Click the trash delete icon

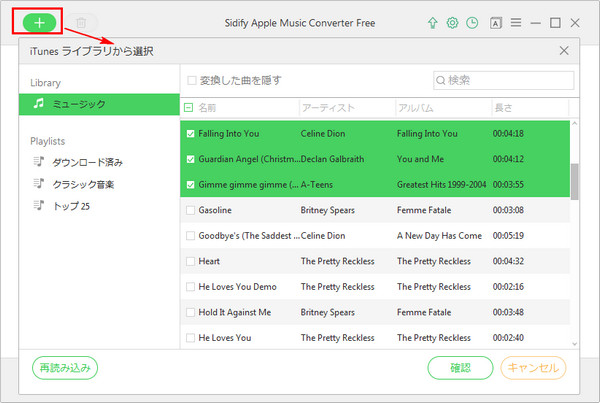[82, 22]
